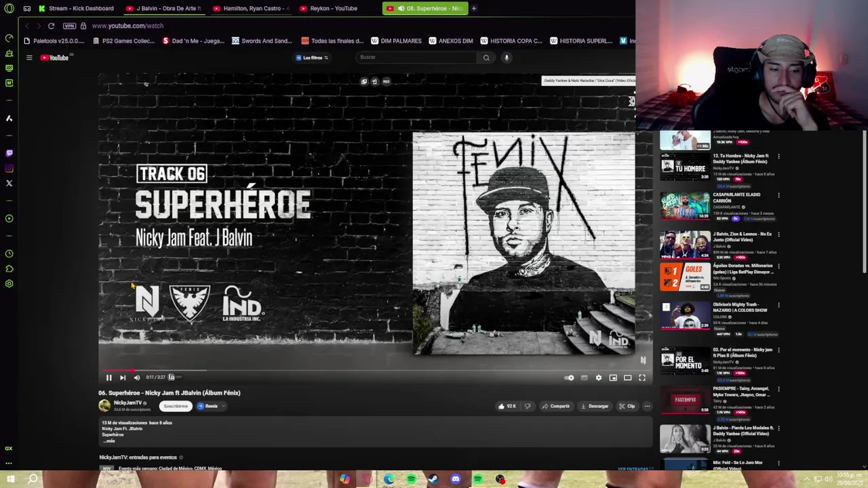Dislike the video
868x488 pixels.
click(528, 406)
